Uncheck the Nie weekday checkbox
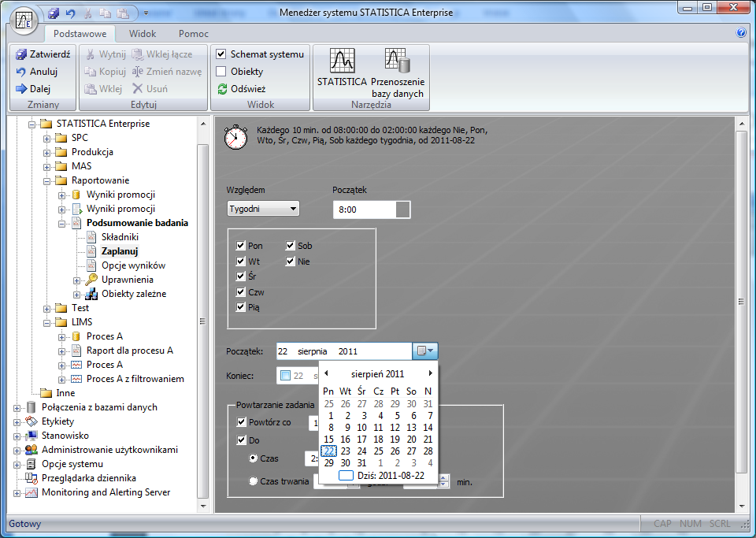Viewport: 756px width, 538px height. point(290,262)
